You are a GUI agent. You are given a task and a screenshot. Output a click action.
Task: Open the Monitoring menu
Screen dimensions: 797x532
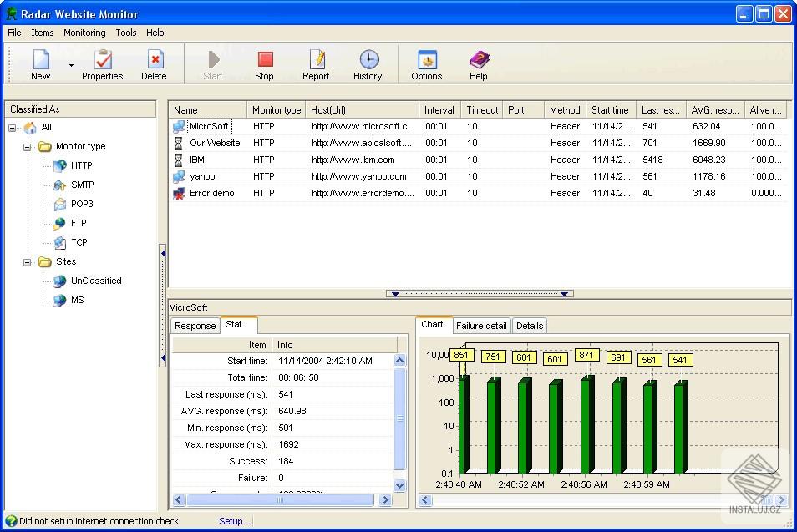[x=84, y=33]
